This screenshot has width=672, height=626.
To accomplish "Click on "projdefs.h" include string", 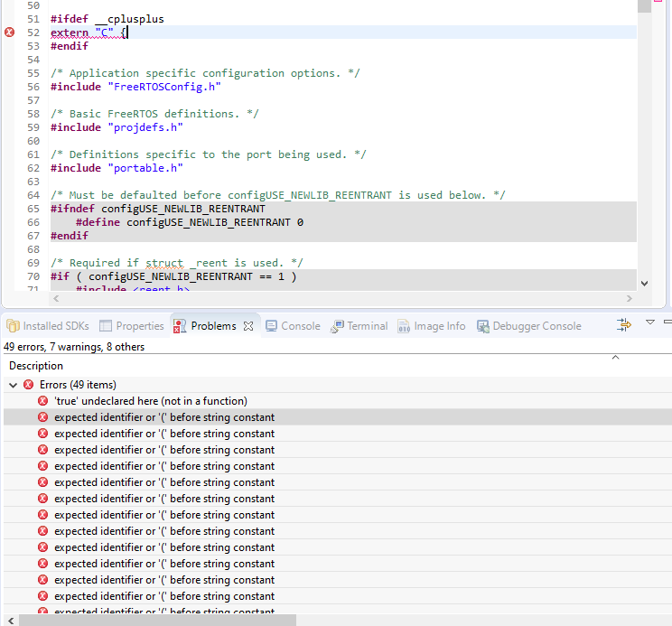I will (145, 127).
